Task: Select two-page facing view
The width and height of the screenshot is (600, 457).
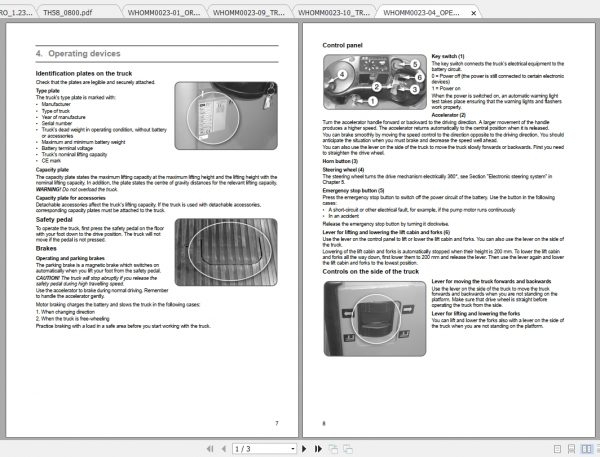Action: point(586,449)
